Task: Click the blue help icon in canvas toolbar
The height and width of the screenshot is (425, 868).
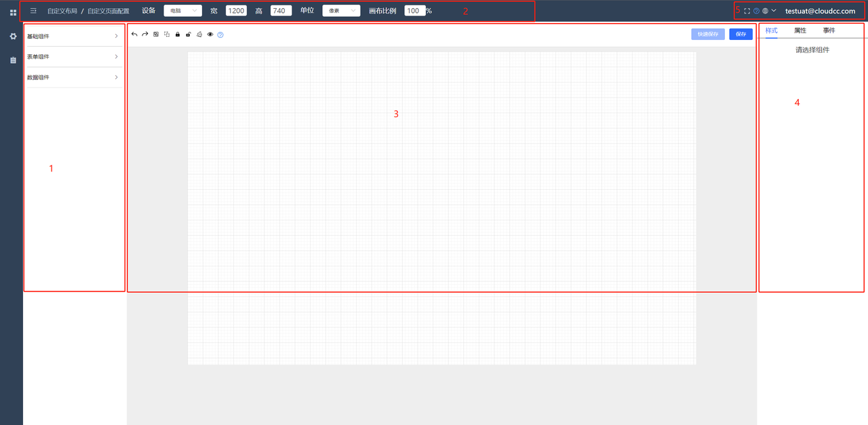Action: pos(220,34)
